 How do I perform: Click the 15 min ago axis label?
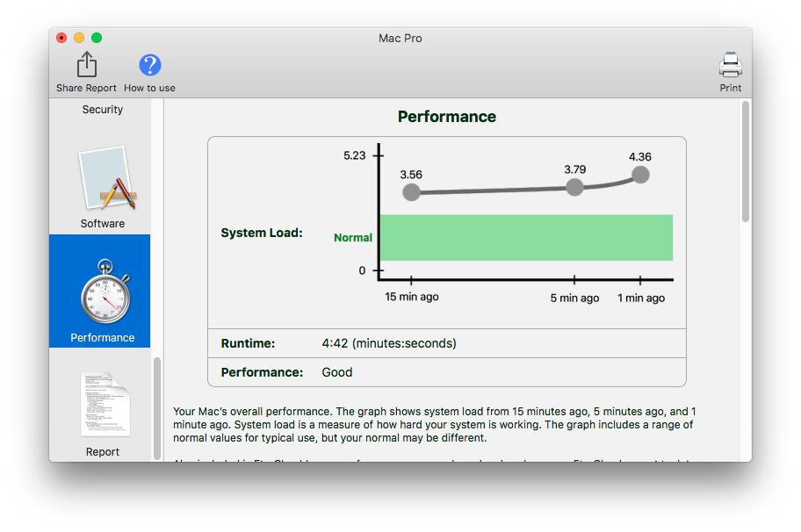tap(412, 297)
